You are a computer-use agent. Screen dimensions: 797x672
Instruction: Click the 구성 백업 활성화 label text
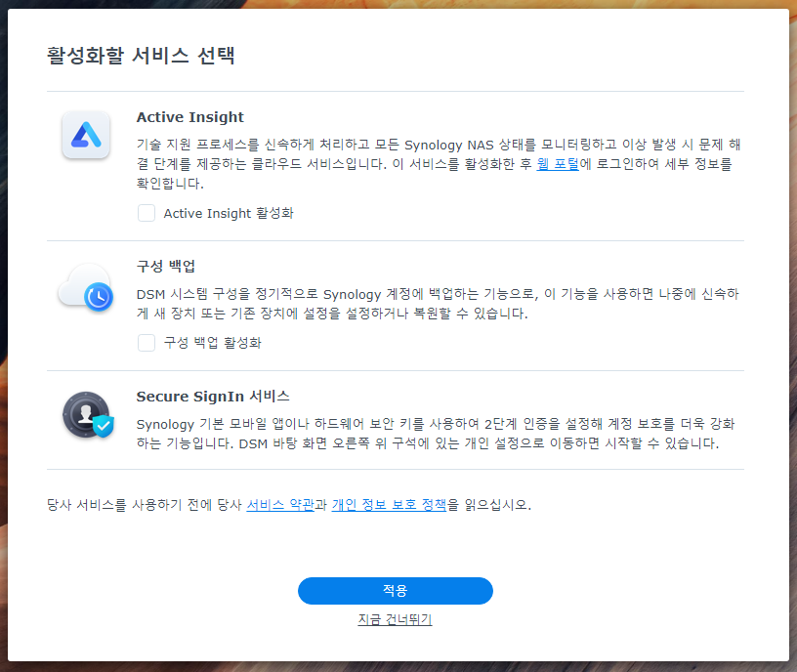click(213, 343)
